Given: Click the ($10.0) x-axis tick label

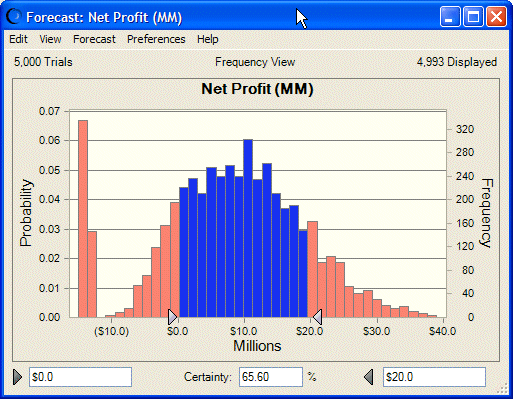Looking at the screenshot, I should 111,331.
